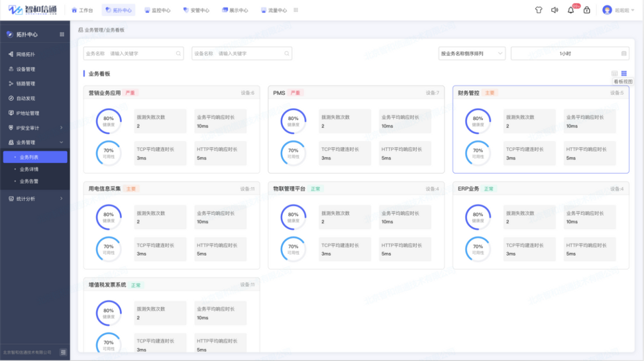Click the search icon in 业务名称 field
This screenshot has height=361, width=644.
click(x=178, y=54)
